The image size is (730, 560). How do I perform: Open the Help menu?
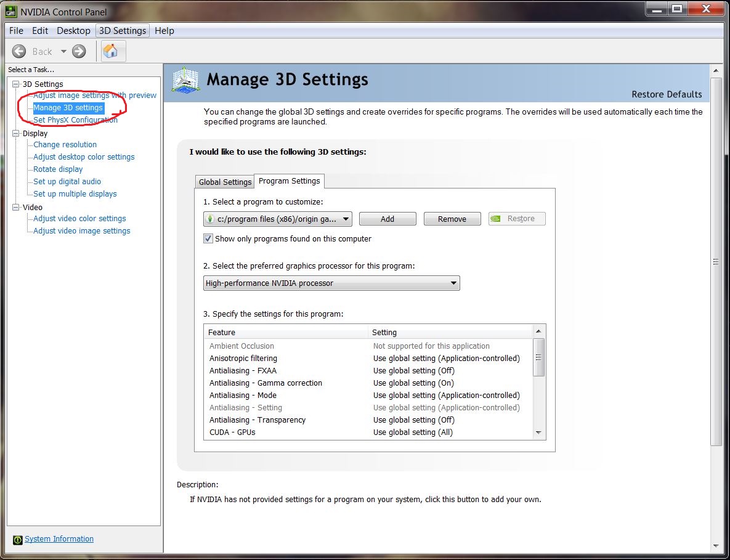click(164, 31)
